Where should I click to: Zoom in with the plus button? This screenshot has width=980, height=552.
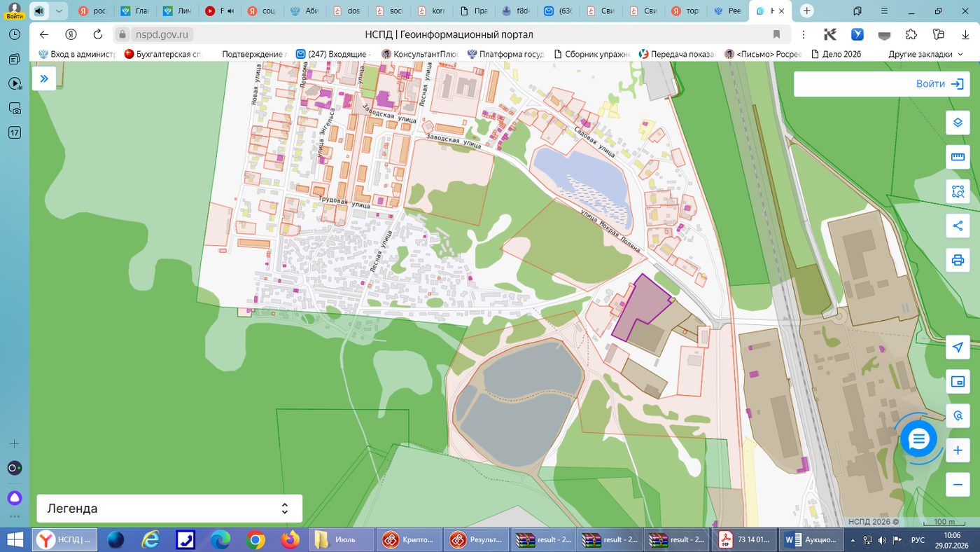[x=958, y=451]
